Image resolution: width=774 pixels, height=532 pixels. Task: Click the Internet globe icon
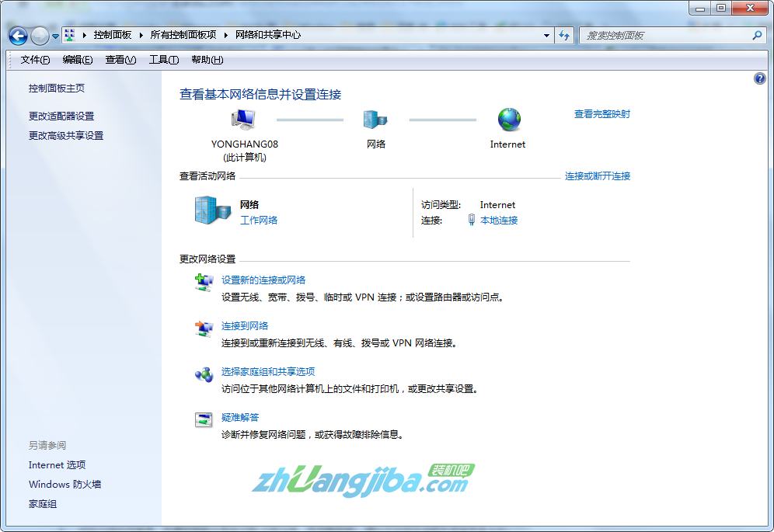point(509,120)
